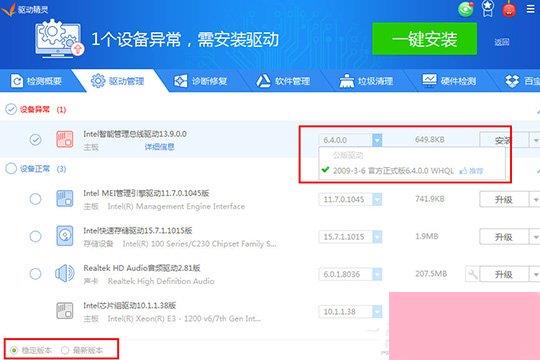
Task: Expand arrow beside Intel MEI 升级 button
Action: (536, 199)
